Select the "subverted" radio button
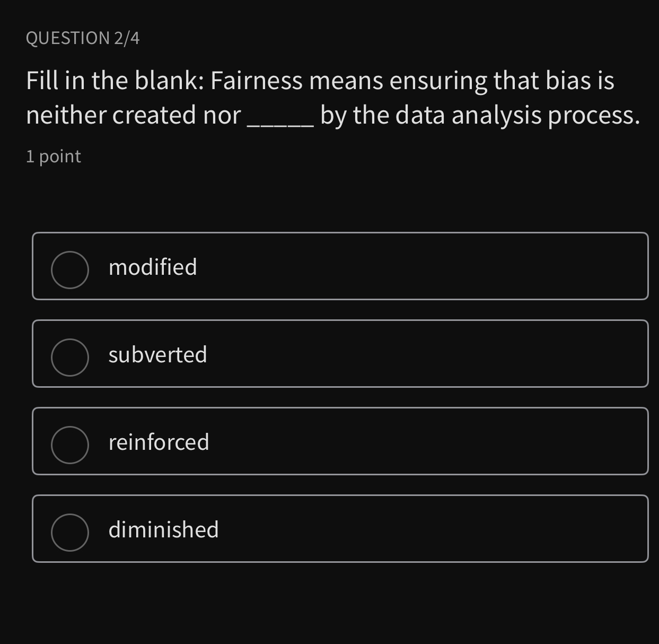The width and height of the screenshot is (659, 644). (x=69, y=358)
